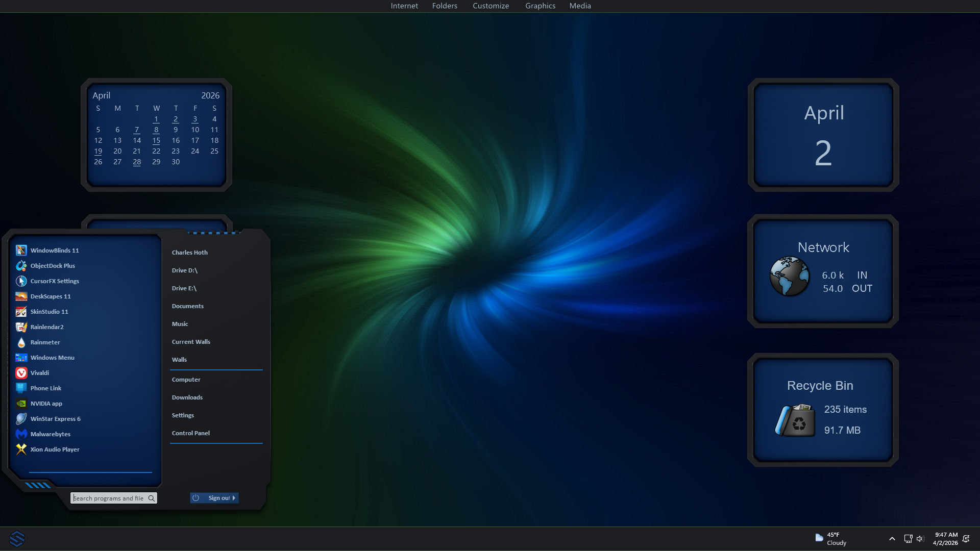The height and width of the screenshot is (551, 980).
Task: Open Control Panel link
Action: point(190,433)
